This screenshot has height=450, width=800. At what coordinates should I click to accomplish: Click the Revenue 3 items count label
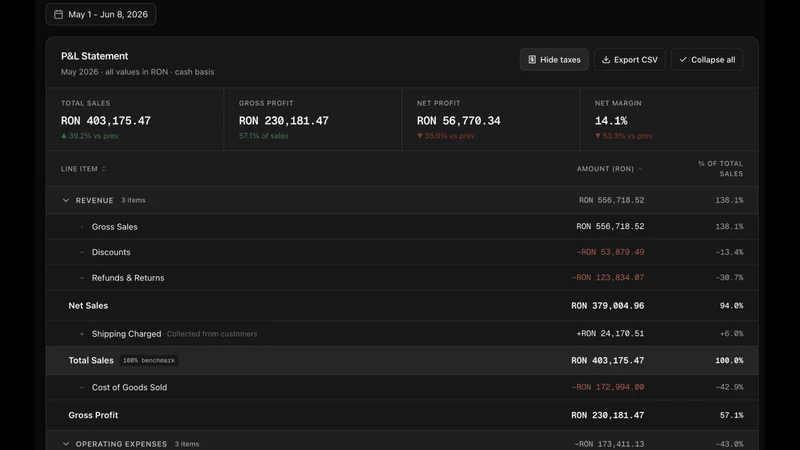pyautogui.click(x=133, y=200)
